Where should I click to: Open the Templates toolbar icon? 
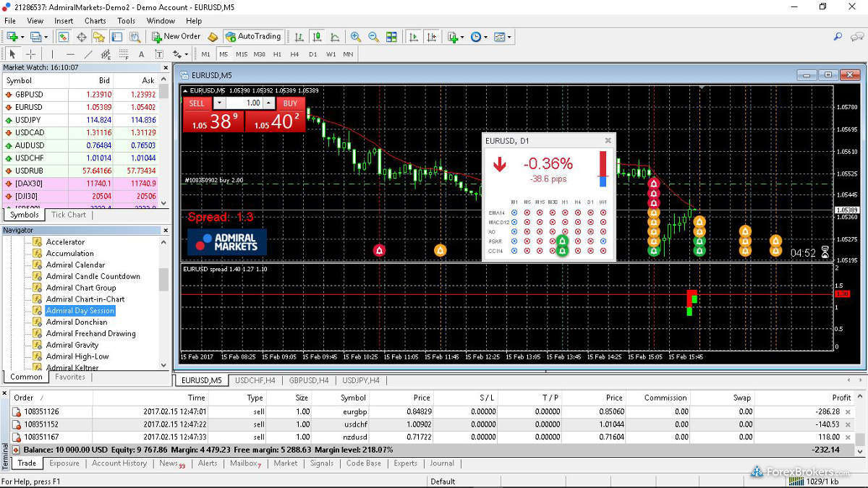click(x=499, y=36)
